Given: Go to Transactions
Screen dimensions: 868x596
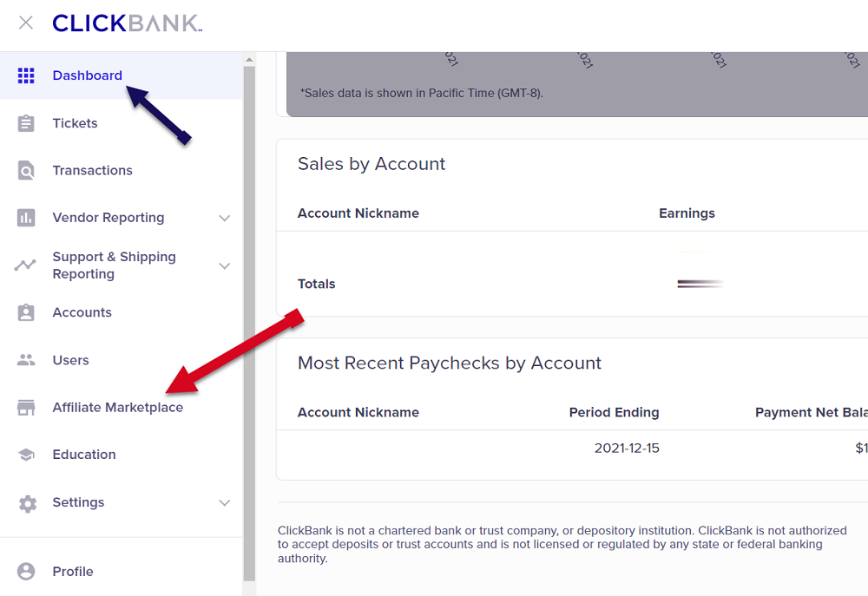Looking at the screenshot, I should tap(122, 170).
